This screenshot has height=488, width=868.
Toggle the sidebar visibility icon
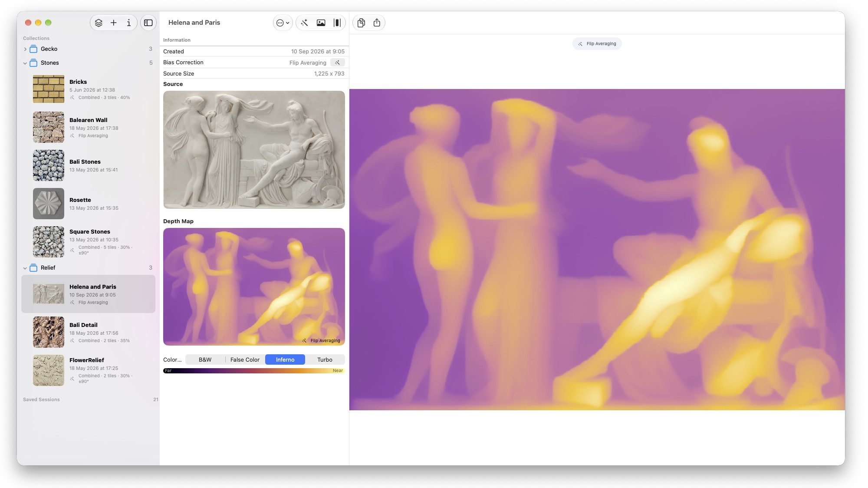(148, 23)
